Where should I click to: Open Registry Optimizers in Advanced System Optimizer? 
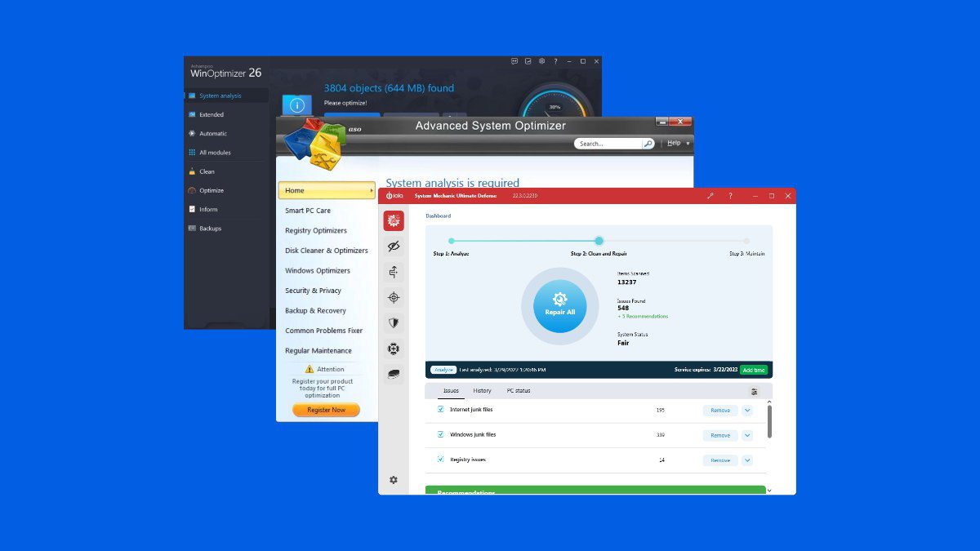pyautogui.click(x=316, y=230)
